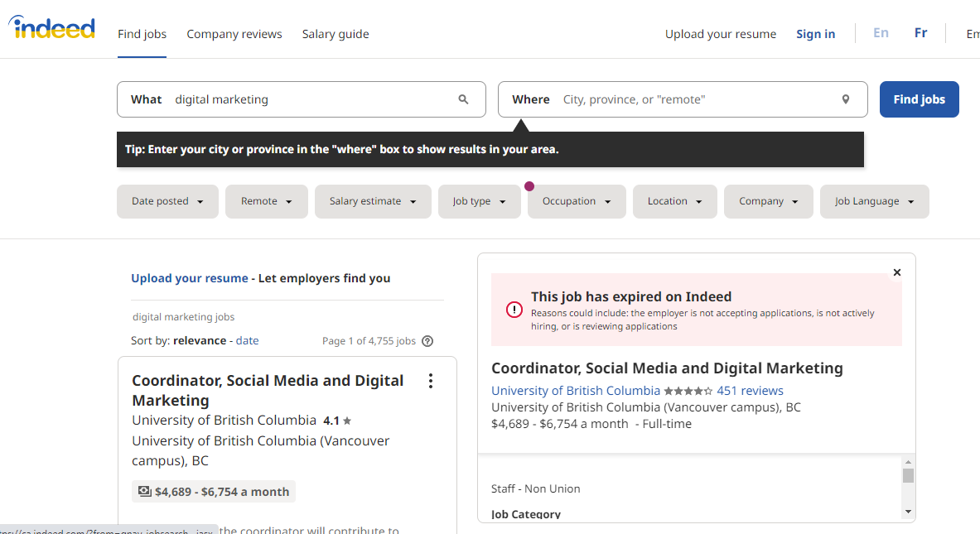The width and height of the screenshot is (980, 534).
Task: Open the Date posted filter dropdown
Action: click(x=167, y=201)
